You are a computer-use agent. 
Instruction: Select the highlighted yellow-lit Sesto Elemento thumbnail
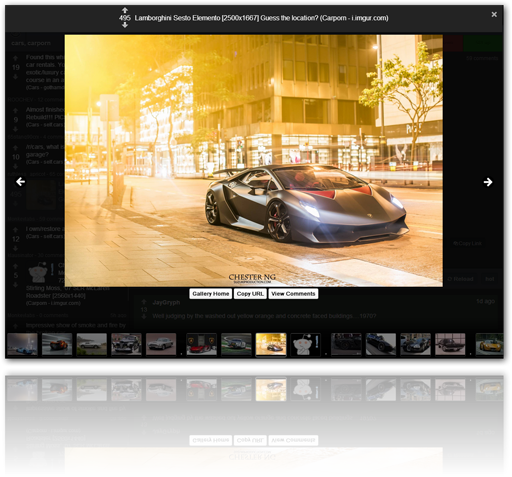click(271, 344)
